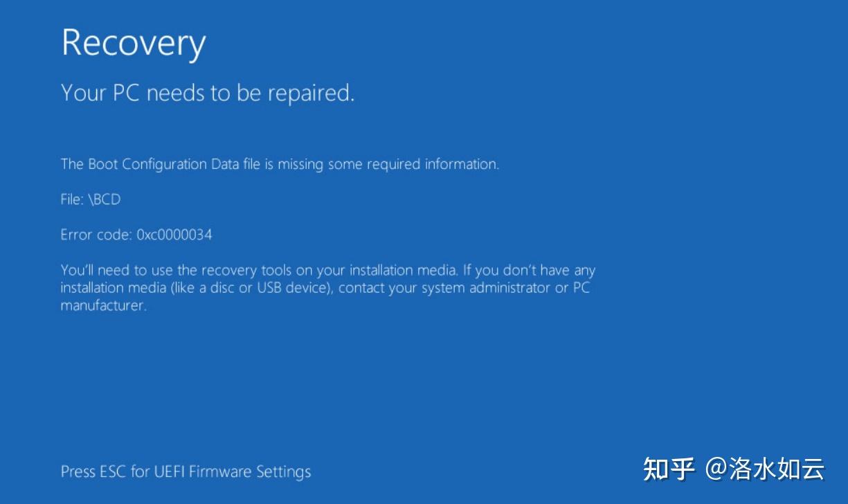Click the word "manufacturer." on the last line
Viewport: 848px width, 504px height.
point(104,306)
